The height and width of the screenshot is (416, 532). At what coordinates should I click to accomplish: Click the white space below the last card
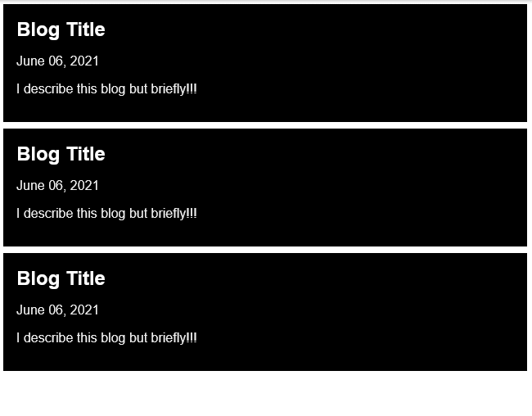click(x=266, y=395)
